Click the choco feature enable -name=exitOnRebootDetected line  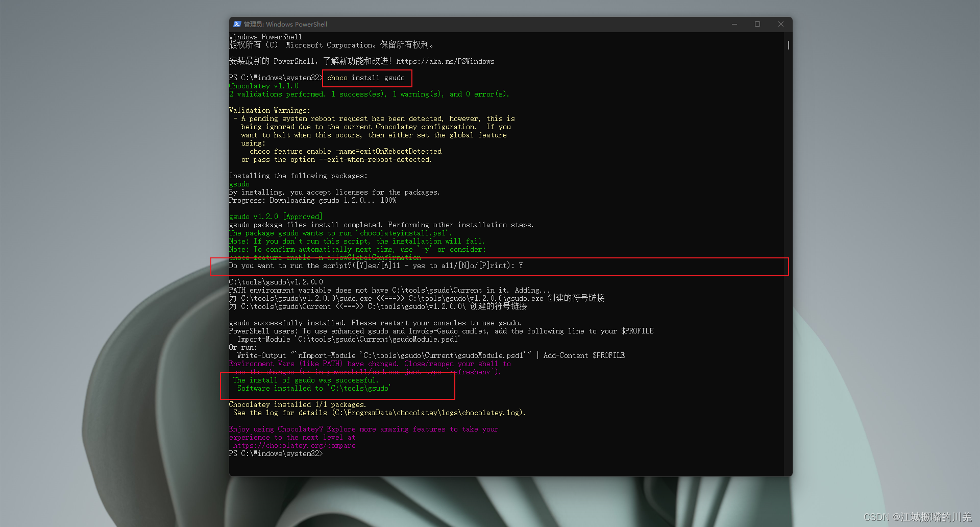click(346, 151)
